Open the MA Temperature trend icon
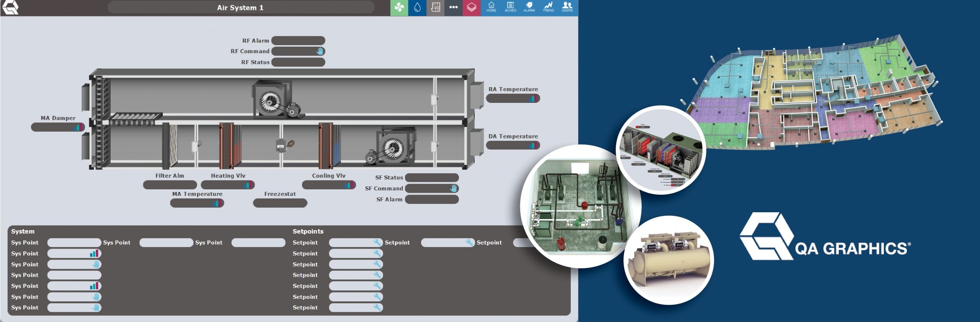980x322 pixels. coord(217,203)
